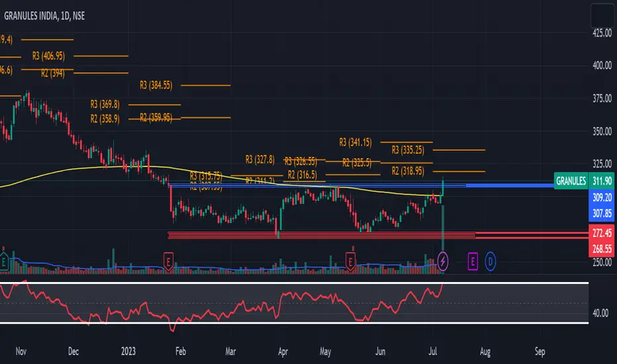The width and height of the screenshot is (617, 364).
Task: Click the R2 (318.95) pivot label
Action: (408, 171)
